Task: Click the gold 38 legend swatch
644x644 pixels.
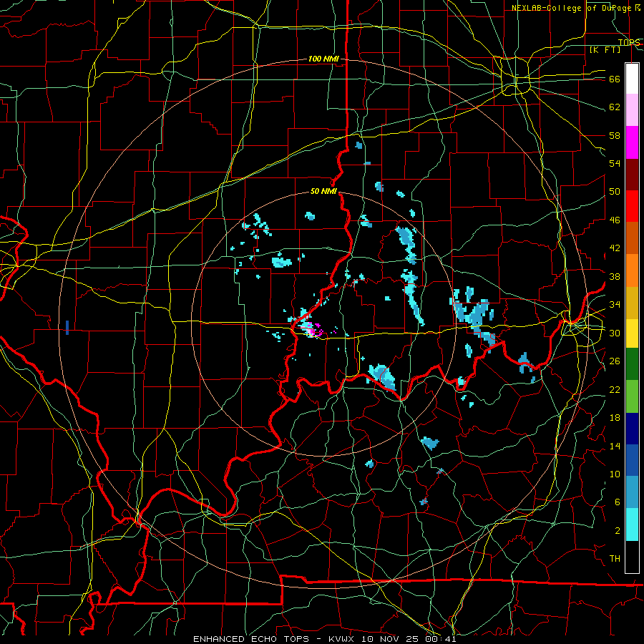Action: pos(632,302)
